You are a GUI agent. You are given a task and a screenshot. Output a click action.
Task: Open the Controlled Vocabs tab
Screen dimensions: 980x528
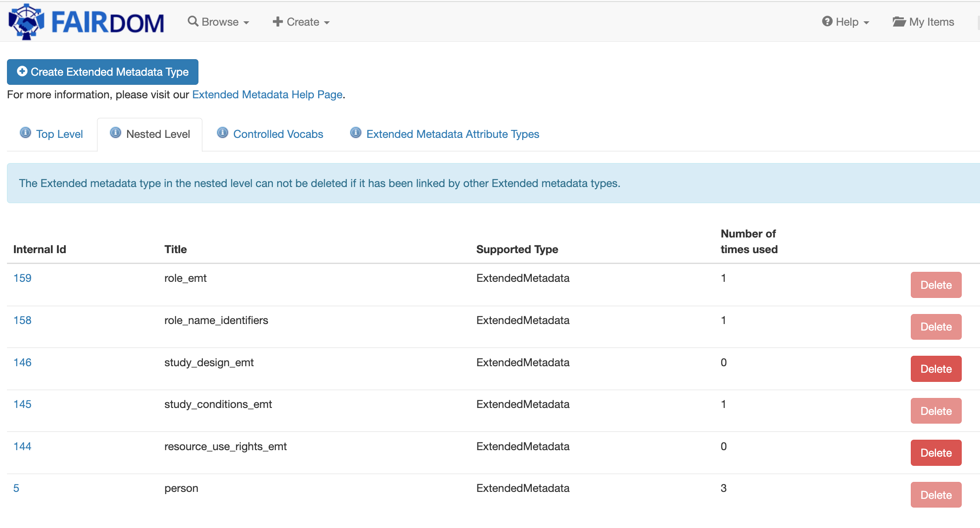(x=278, y=134)
